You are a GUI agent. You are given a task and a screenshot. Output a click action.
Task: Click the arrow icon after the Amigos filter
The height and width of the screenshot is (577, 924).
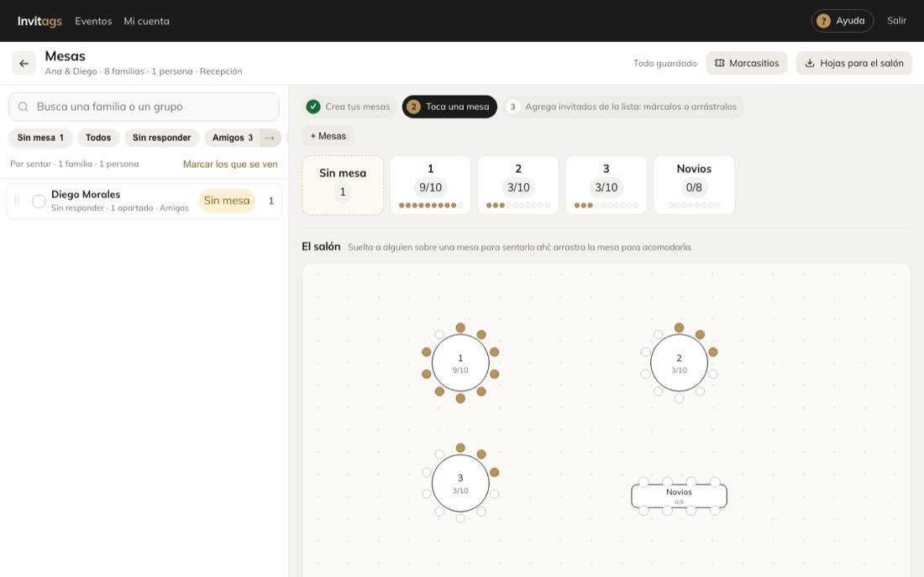pos(270,138)
